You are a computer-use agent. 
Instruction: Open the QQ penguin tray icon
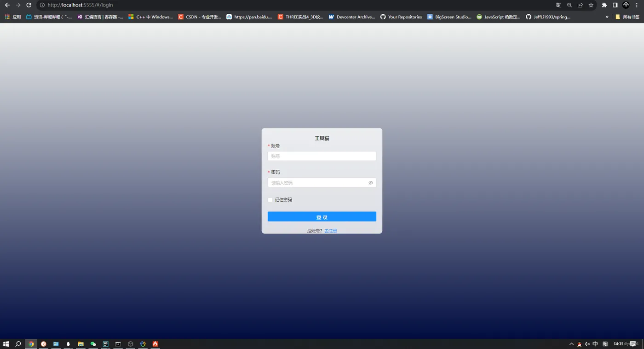click(579, 344)
